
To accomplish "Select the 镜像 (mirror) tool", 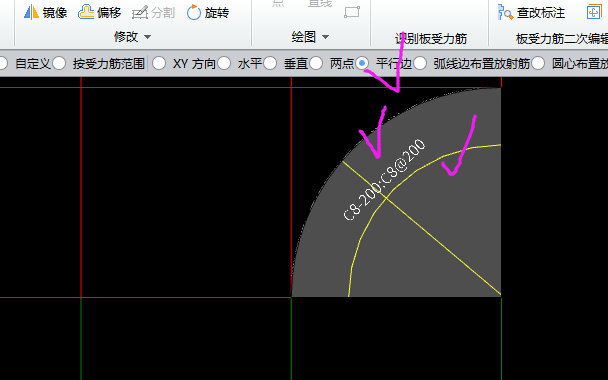I will coord(45,13).
